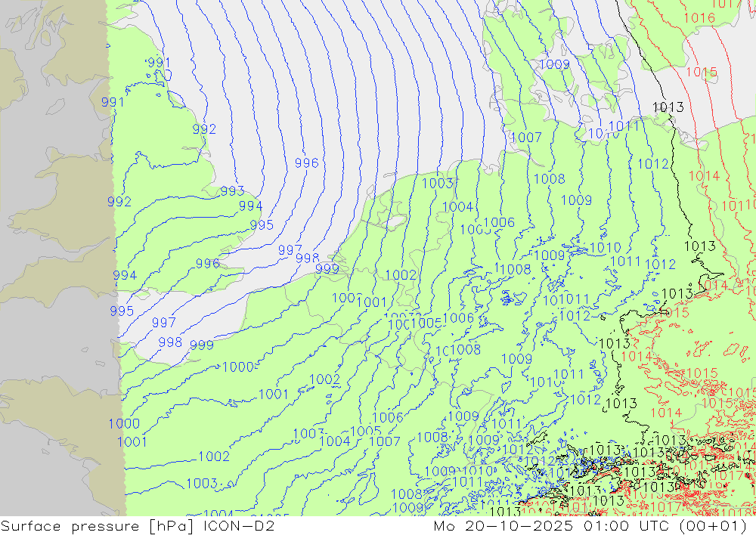Click the 'ICON-D2' model name in the caption
Screen dimensions: 756x554
tap(239, 526)
